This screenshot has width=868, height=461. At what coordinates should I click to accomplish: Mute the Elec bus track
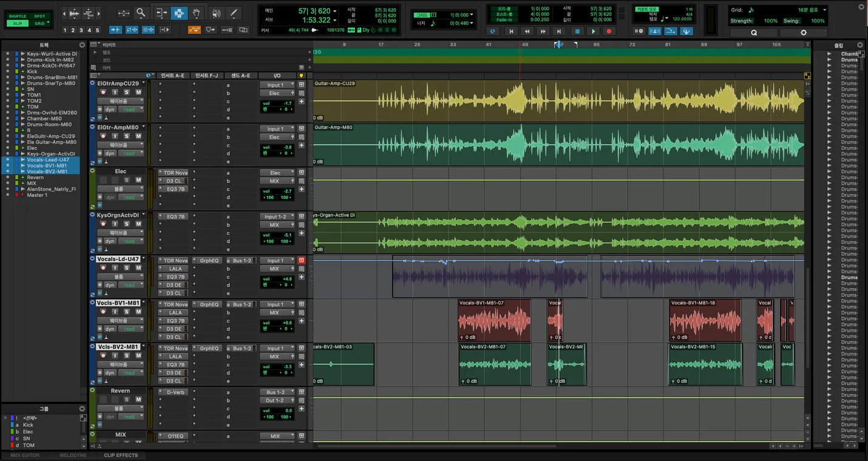138,180
